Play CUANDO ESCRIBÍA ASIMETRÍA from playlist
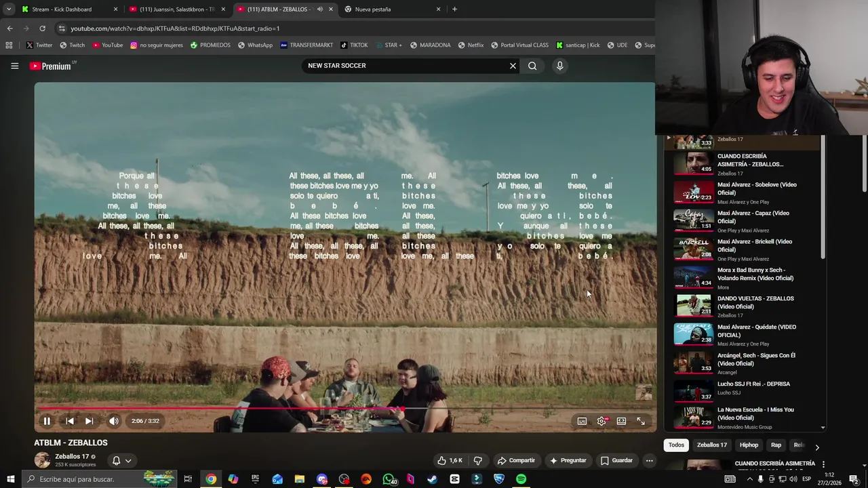 (x=746, y=164)
